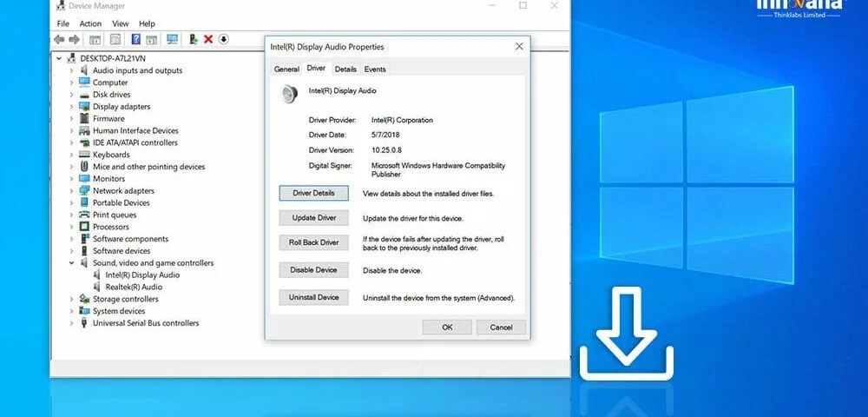This screenshot has width=868, height=417.
Task: Open the File menu
Action: pyautogui.click(x=63, y=23)
